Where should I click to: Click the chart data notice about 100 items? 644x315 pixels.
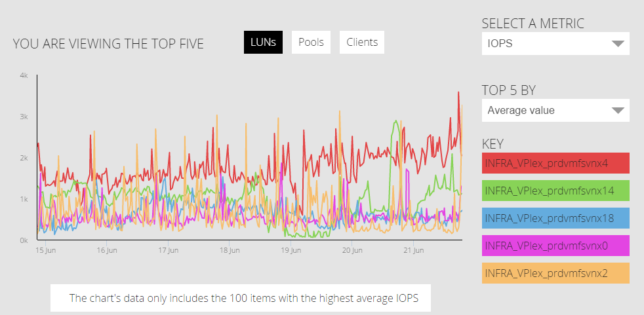tap(240, 299)
